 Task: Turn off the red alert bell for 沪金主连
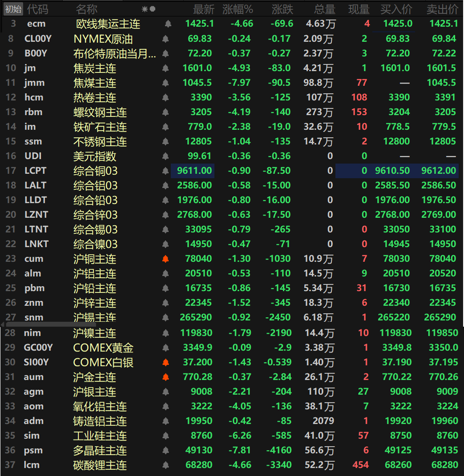pos(165,376)
